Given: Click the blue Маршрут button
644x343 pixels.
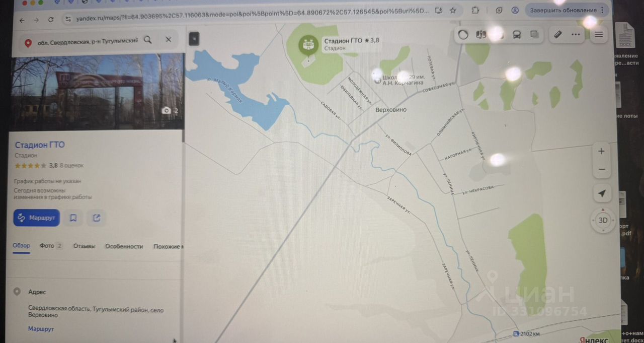Looking at the screenshot, I should click(37, 218).
